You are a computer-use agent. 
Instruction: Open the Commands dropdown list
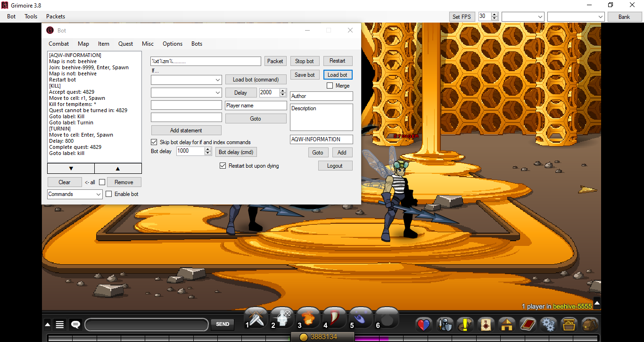75,194
